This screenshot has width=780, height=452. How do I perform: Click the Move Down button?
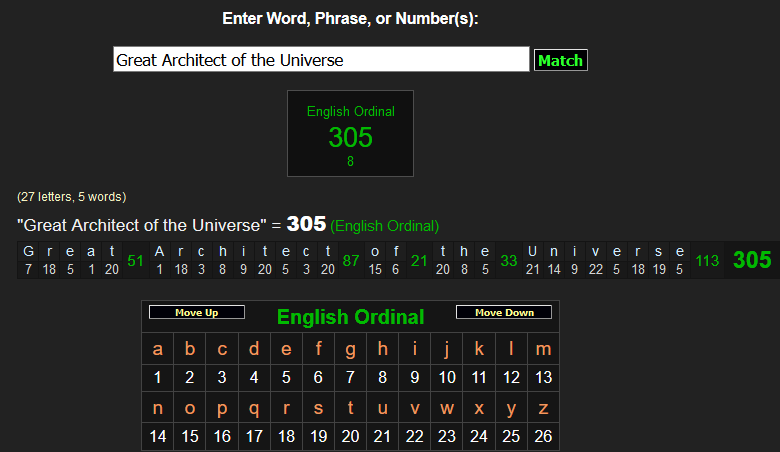pyautogui.click(x=504, y=313)
